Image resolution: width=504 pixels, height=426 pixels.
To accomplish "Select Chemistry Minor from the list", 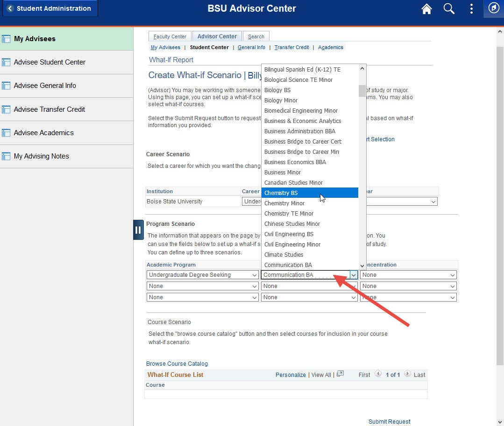I will point(310,203).
